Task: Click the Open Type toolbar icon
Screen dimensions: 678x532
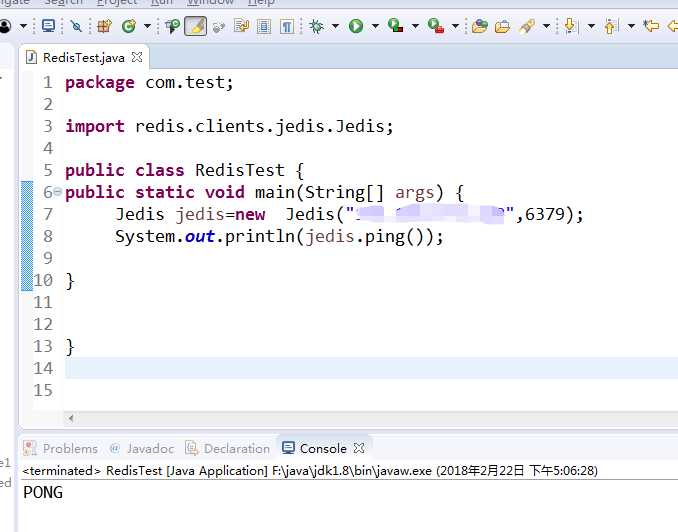Action: pos(480,26)
